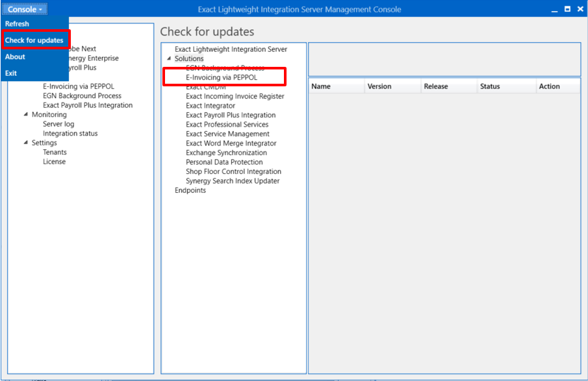The width and height of the screenshot is (588, 381).
Task: Maximize the Management Console window
Action: (567, 9)
